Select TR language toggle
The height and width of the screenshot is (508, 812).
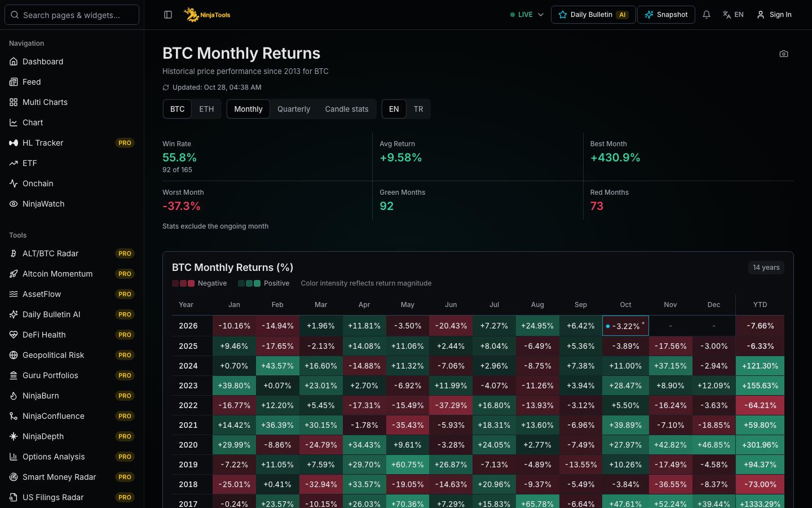click(418, 109)
